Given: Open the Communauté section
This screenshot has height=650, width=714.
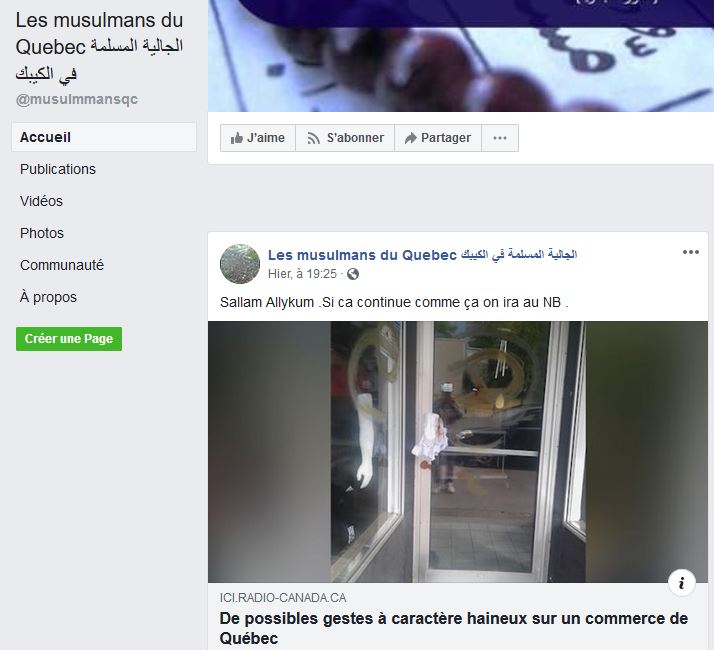Looking at the screenshot, I should (62, 265).
